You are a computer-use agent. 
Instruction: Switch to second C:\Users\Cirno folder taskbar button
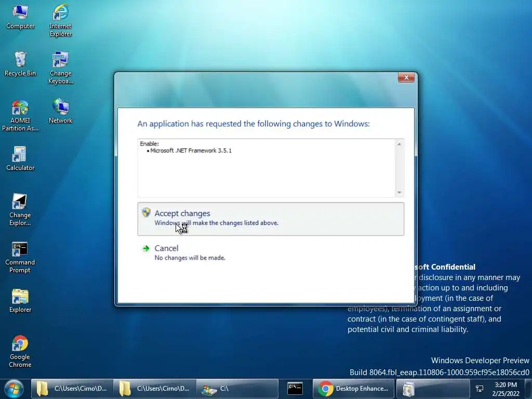pos(154,389)
